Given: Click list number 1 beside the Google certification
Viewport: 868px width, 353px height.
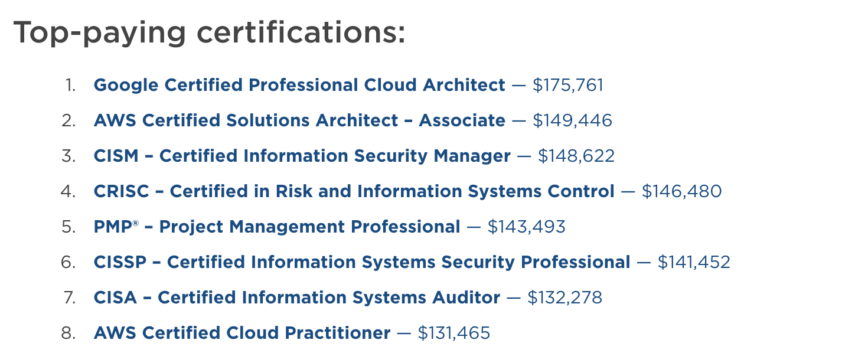Looking at the screenshot, I should (x=71, y=86).
